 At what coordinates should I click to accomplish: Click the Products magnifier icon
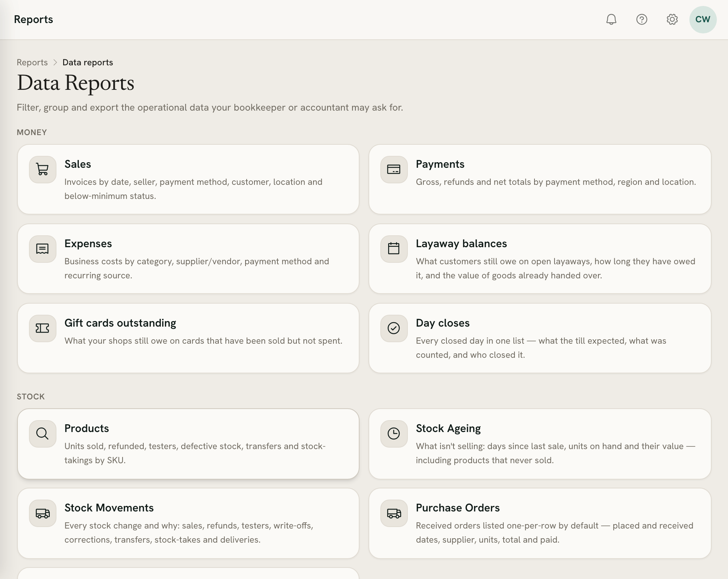coord(43,434)
